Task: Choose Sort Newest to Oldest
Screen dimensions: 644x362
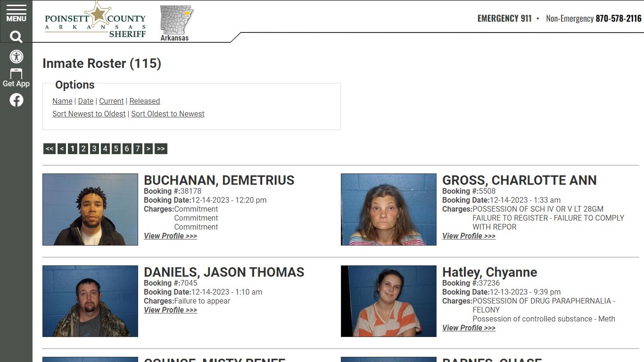Action: pos(89,114)
